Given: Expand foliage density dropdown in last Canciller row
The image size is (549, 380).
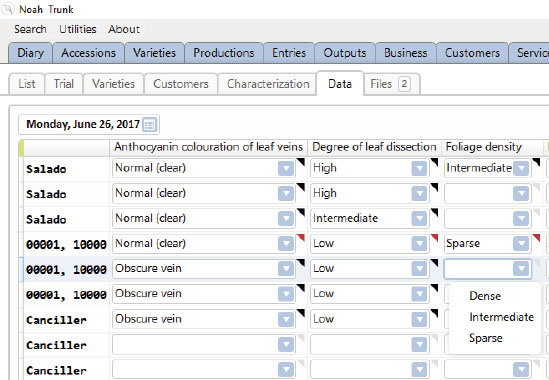Looking at the screenshot, I should [x=521, y=369].
